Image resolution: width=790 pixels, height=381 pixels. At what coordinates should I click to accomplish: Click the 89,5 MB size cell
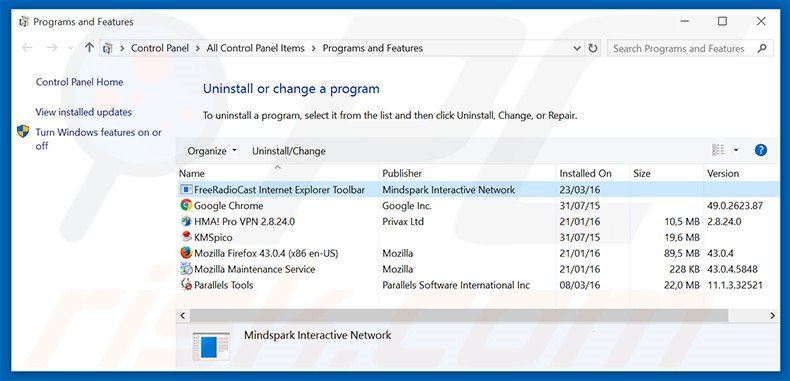682,253
